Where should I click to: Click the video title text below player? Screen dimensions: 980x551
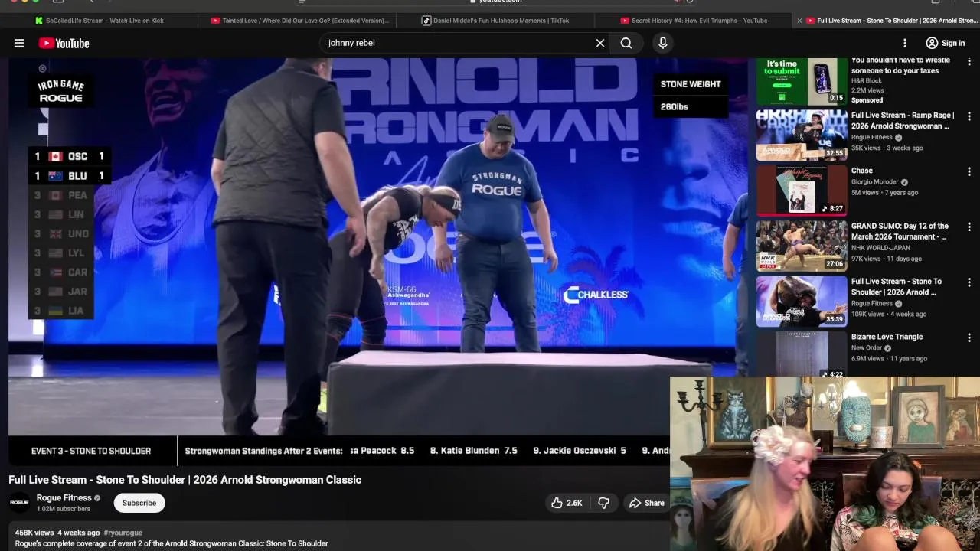point(185,480)
